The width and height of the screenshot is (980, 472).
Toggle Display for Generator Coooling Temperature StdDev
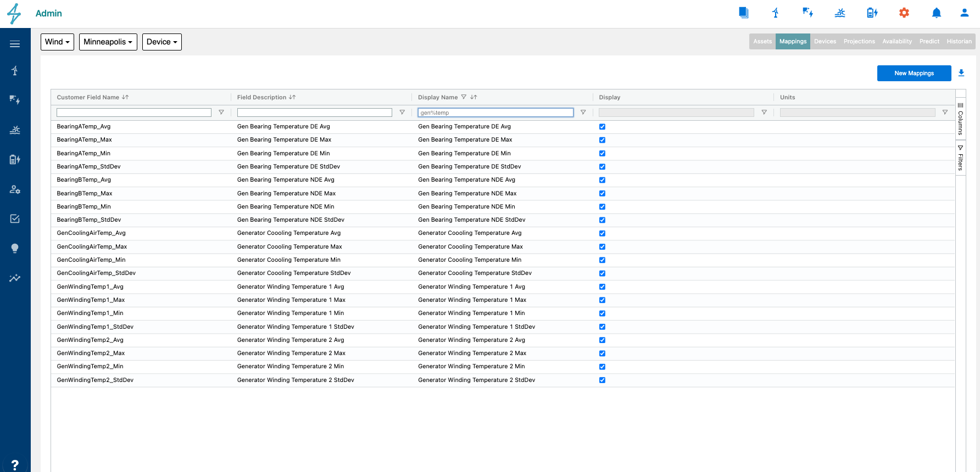[602, 273]
